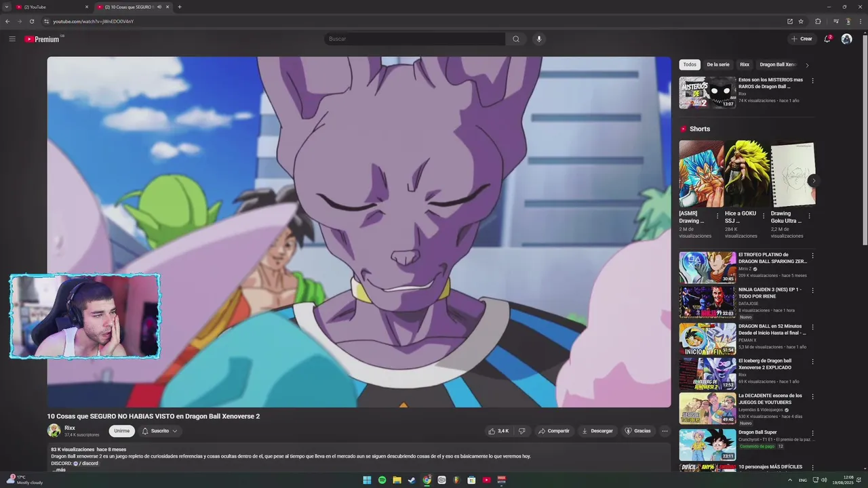Open the browser extensions puzzle icon
The height and width of the screenshot is (488, 868).
pos(818,21)
